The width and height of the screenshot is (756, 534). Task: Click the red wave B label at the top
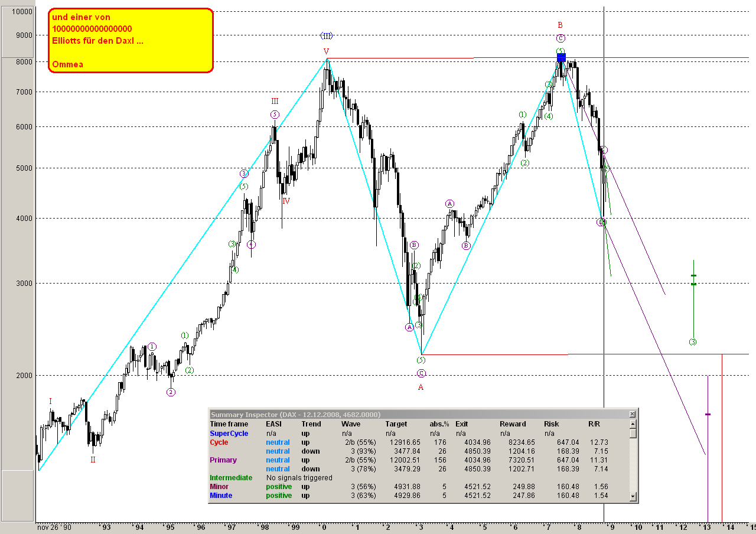coord(560,25)
